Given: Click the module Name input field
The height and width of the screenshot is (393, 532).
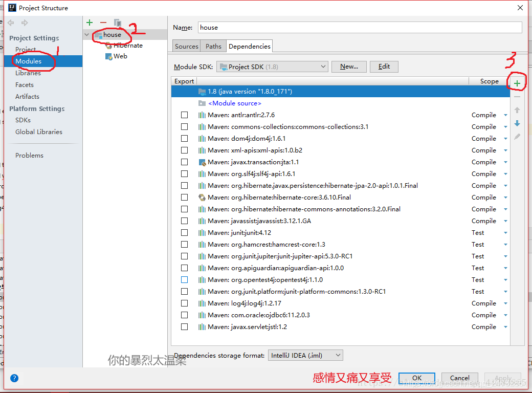Looking at the screenshot, I should click(360, 28).
